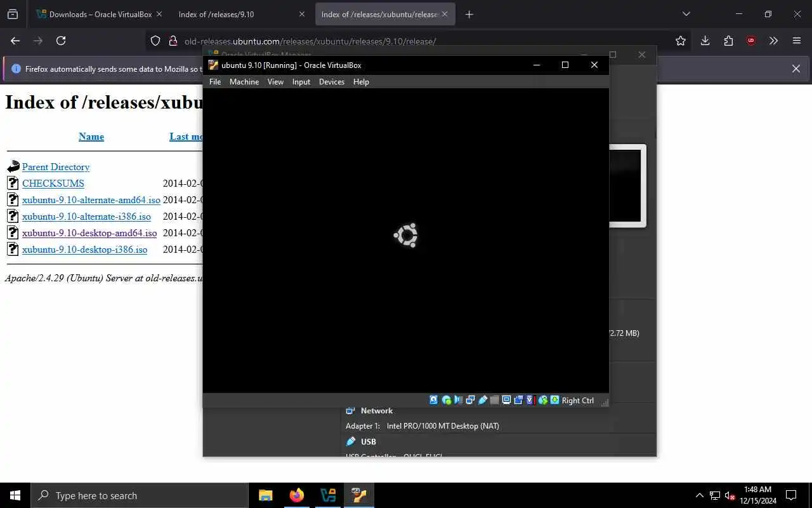Expand more tools overflow chevron
812x508 pixels.
pyautogui.click(x=773, y=41)
